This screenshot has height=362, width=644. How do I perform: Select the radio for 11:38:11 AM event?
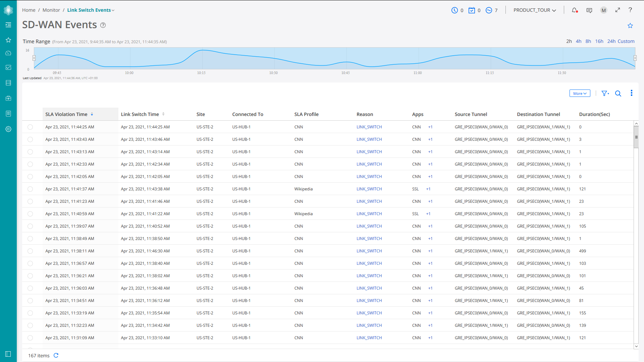click(30, 251)
